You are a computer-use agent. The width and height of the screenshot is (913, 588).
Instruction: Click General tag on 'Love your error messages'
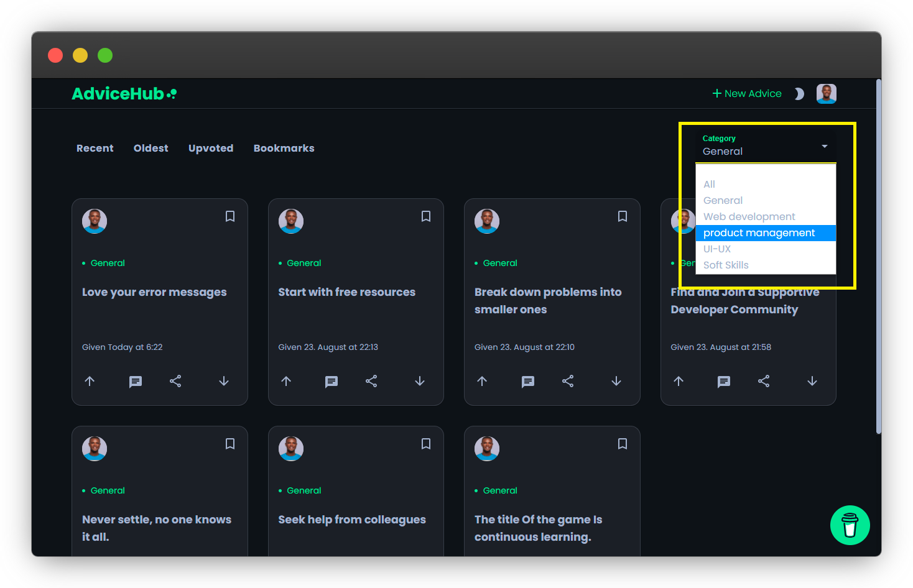pos(108,263)
